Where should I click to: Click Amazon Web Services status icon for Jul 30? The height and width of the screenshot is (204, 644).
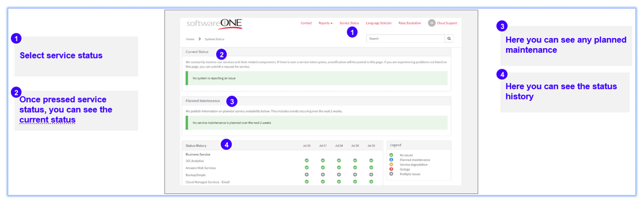click(371, 168)
